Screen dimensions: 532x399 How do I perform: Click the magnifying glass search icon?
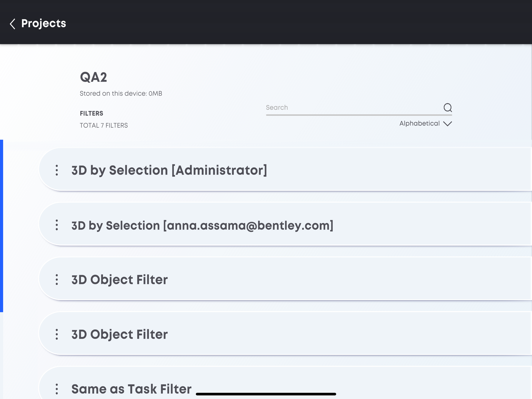pos(447,108)
